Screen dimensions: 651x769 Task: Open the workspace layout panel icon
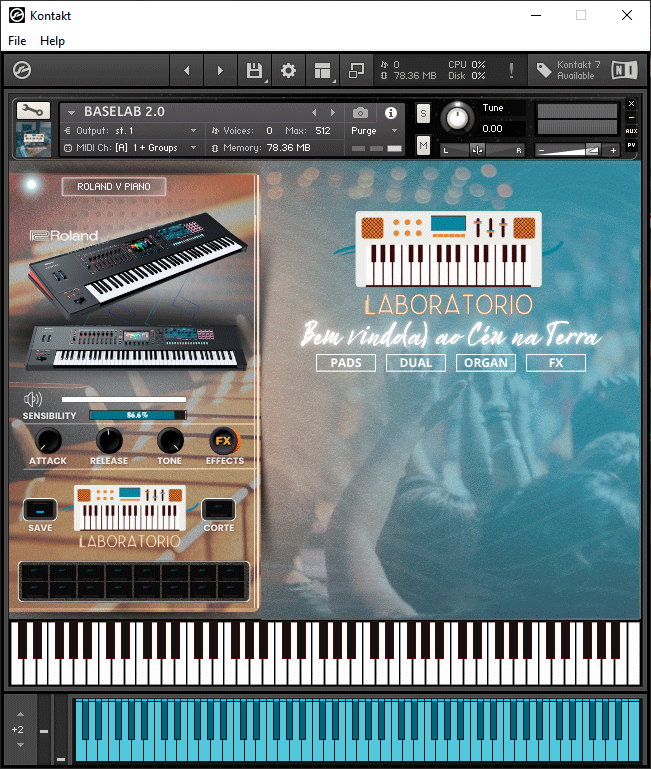(x=322, y=71)
